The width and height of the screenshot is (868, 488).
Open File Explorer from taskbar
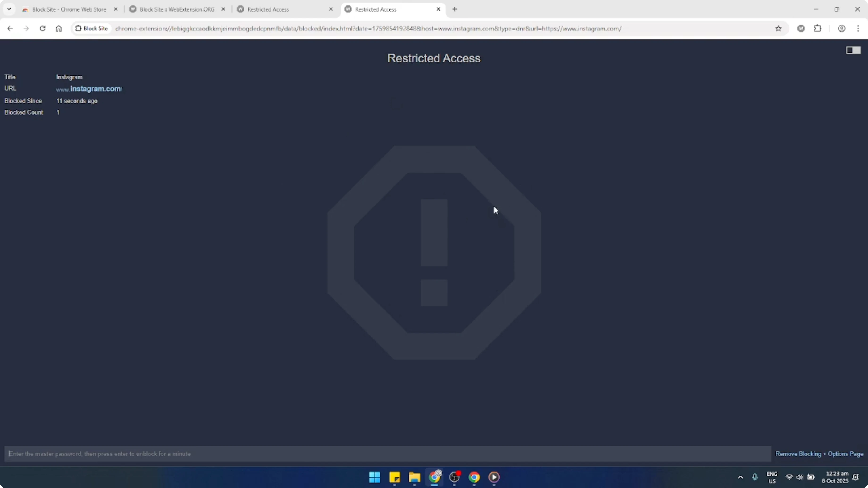(414, 477)
